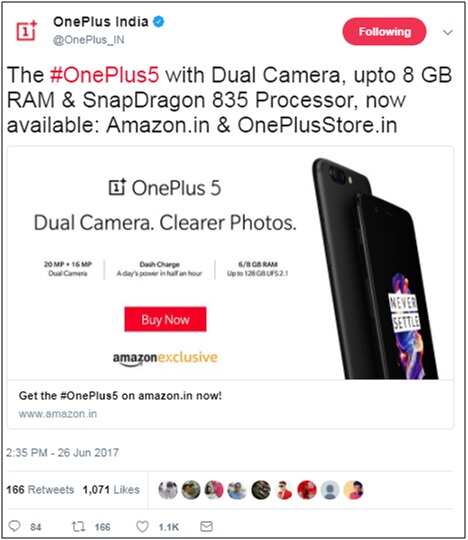Screen dimensions: 468x540
Task: Click the OnePlus India profile logo avatar
Action: (x=27, y=31)
